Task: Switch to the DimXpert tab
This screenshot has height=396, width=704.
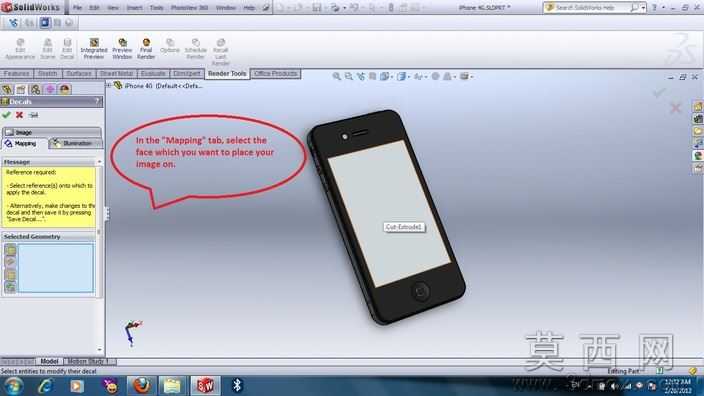Action: click(x=187, y=74)
